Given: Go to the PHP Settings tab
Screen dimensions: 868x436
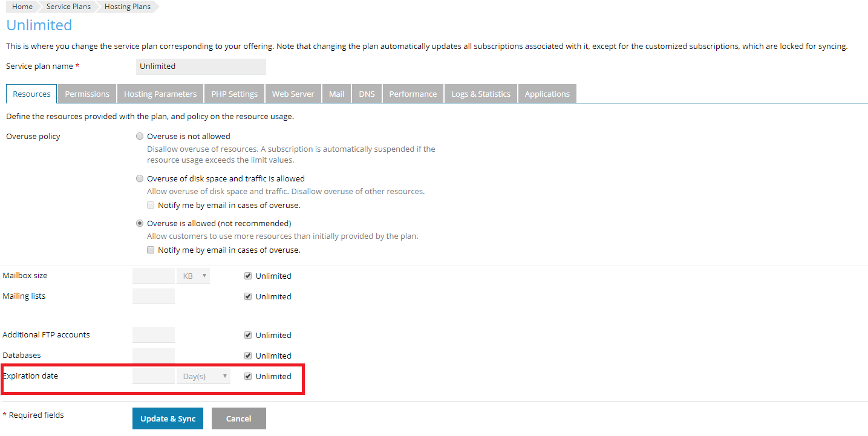Looking at the screenshot, I should (234, 94).
